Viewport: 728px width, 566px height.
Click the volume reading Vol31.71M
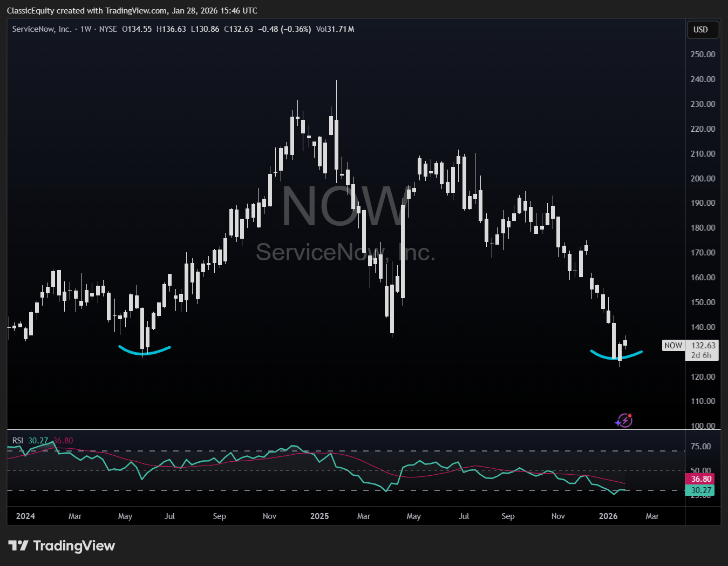[x=335, y=29]
